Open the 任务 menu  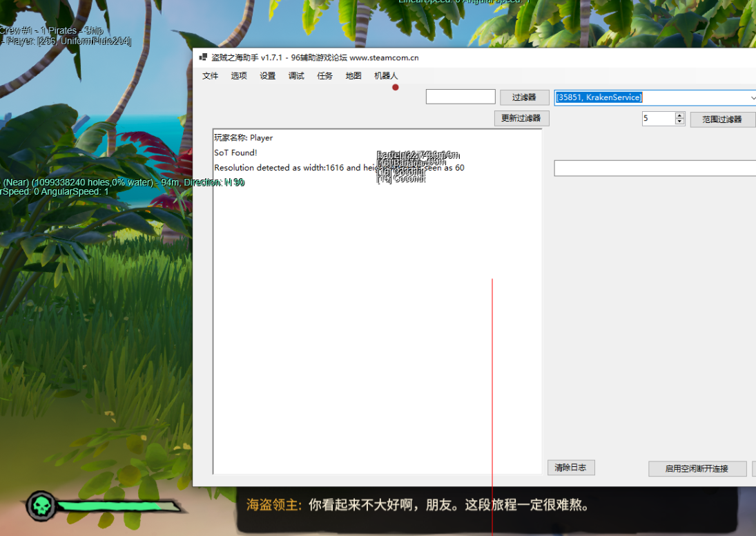coord(324,76)
